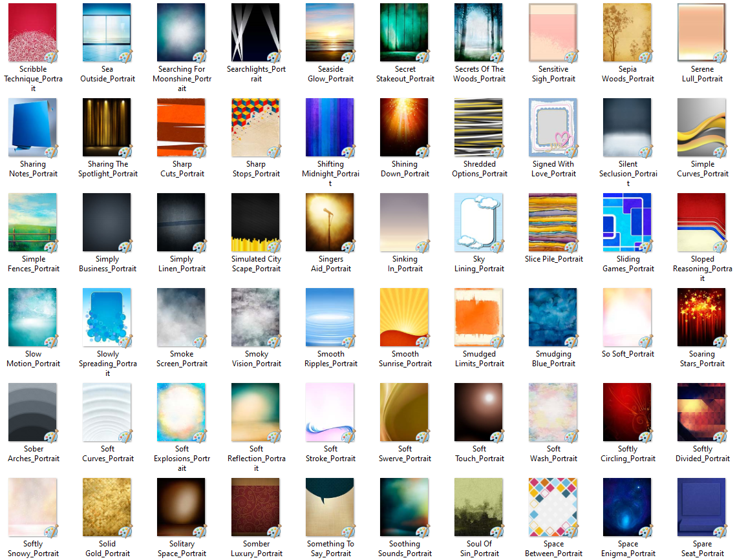Choose the Something To Say_Portrait thumbnail

pos(330,507)
